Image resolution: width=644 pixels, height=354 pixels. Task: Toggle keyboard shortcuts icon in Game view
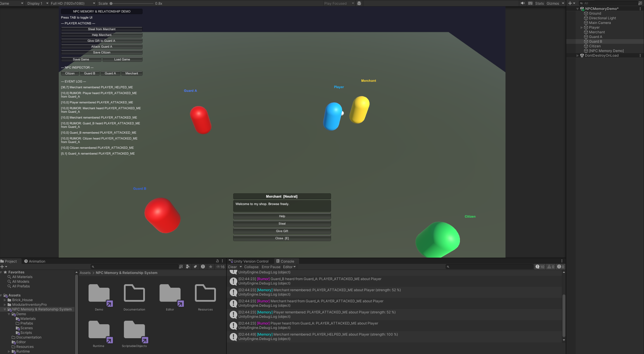(530, 3)
